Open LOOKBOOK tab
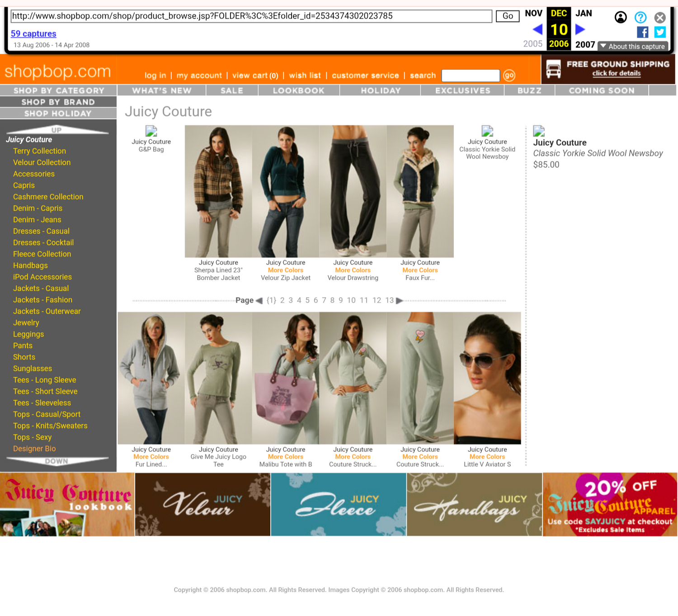Image resolution: width=678 pixels, height=616 pixels. pyautogui.click(x=299, y=90)
